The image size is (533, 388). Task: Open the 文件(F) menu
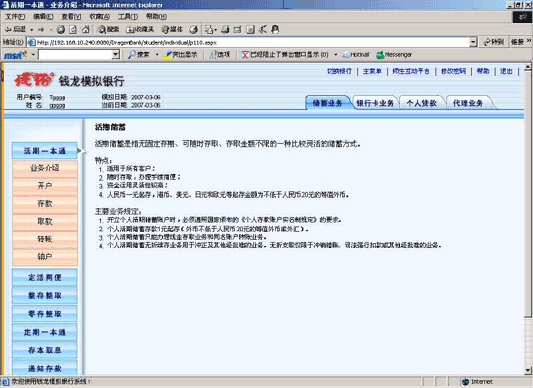(x=15, y=17)
